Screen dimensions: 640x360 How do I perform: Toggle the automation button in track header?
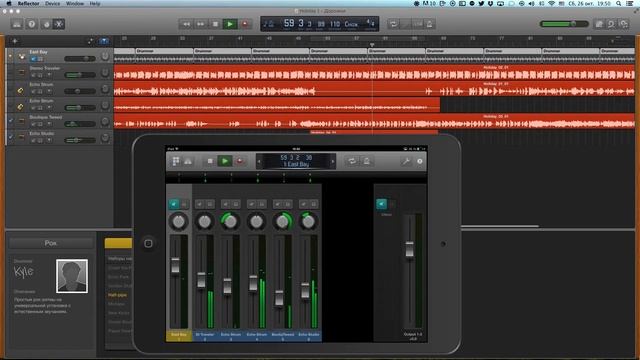click(x=90, y=41)
